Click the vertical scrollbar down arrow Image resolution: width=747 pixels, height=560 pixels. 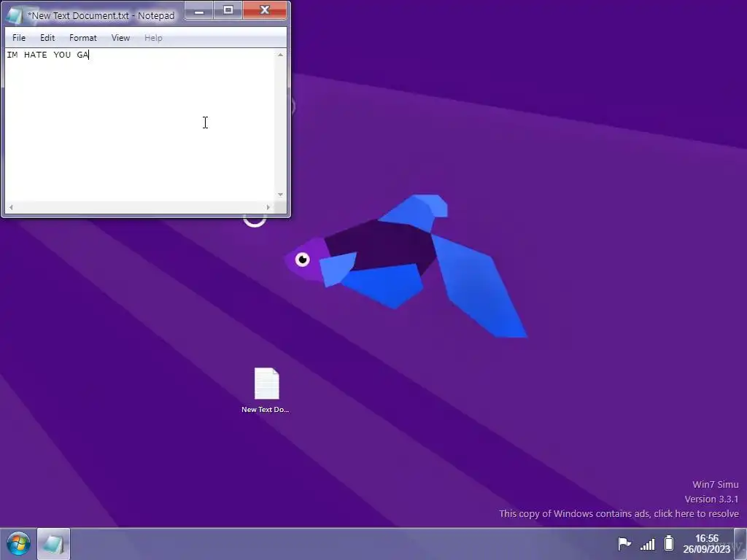tap(280, 194)
